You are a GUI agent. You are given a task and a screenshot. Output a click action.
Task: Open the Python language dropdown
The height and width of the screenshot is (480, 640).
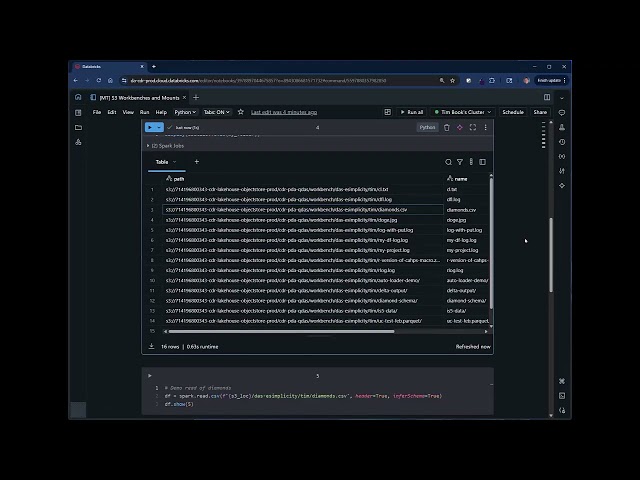(x=184, y=112)
